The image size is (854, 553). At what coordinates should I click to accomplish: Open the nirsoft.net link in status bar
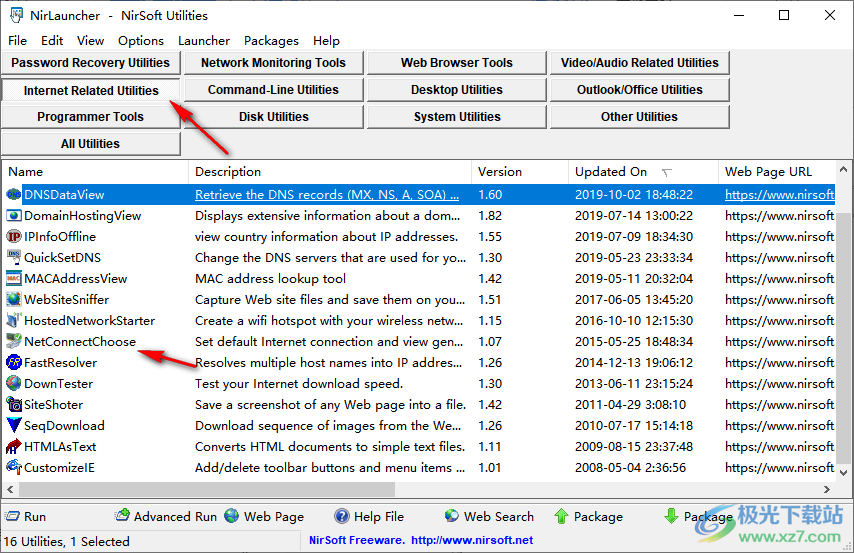coord(472,540)
